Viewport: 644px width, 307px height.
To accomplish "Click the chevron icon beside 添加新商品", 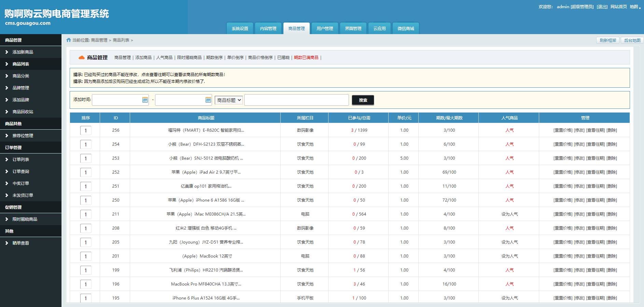I will (6, 52).
